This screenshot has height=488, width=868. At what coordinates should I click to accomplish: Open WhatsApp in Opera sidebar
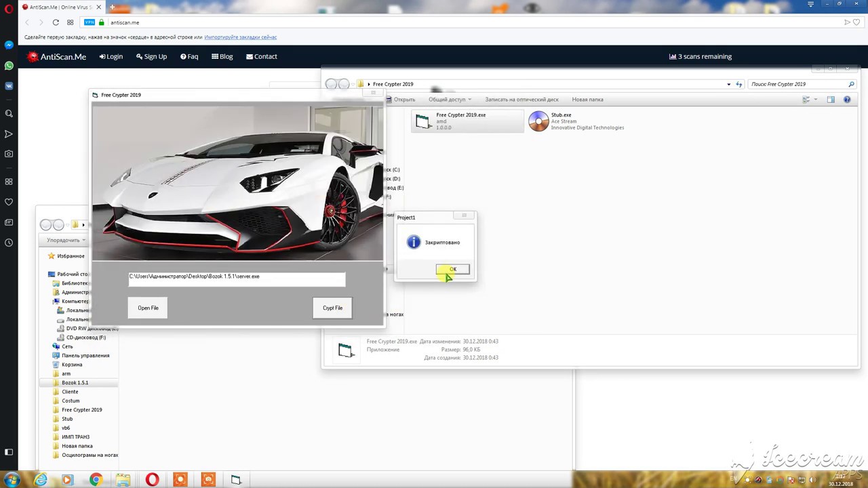(9, 66)
